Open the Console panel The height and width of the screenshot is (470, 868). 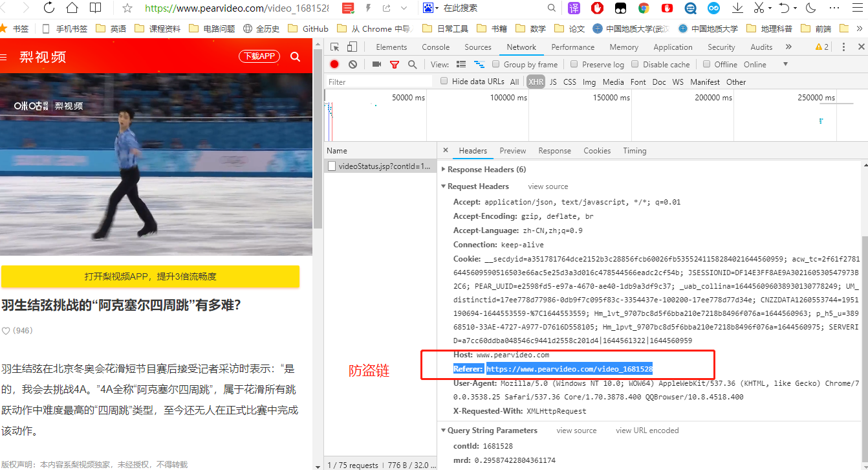(x=435, y=47)
